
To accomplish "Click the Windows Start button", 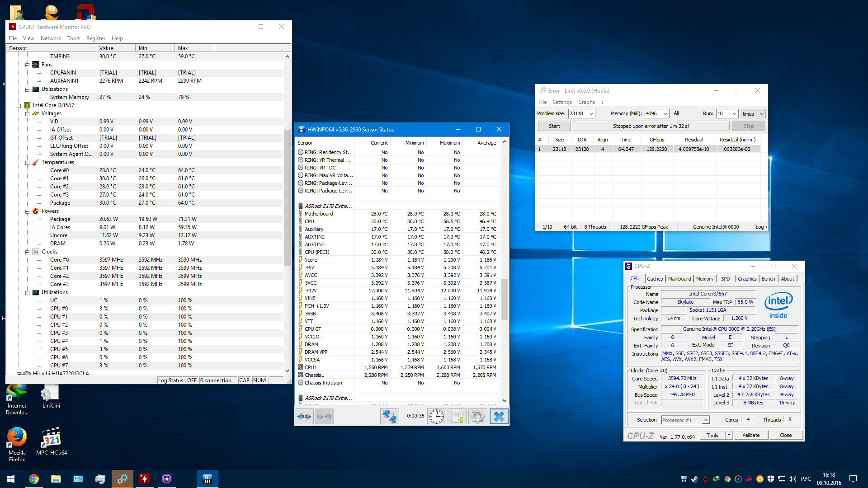I will (11, 479).
